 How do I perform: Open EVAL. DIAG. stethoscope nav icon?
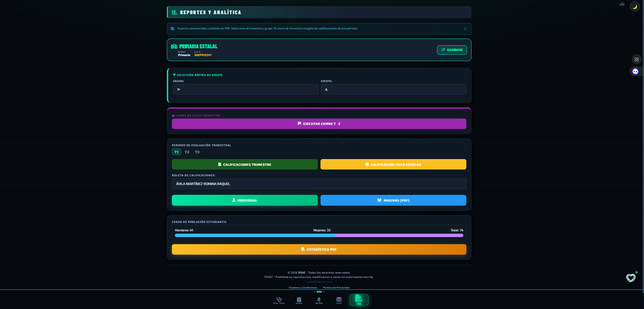[279, 300]
